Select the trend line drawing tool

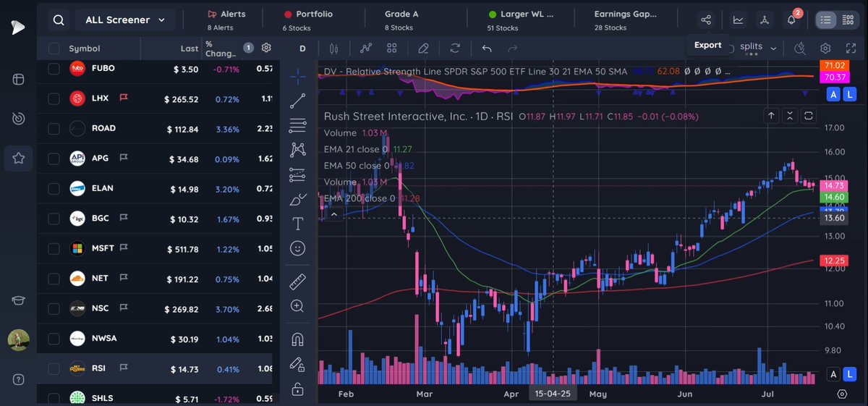[297, 101]
